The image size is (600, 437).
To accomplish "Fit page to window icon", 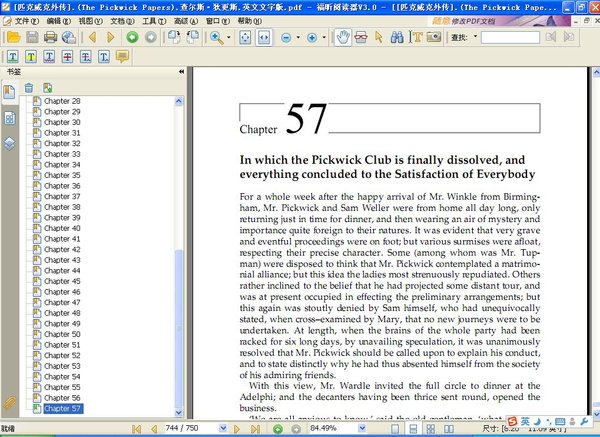I will tap(245, 38).
